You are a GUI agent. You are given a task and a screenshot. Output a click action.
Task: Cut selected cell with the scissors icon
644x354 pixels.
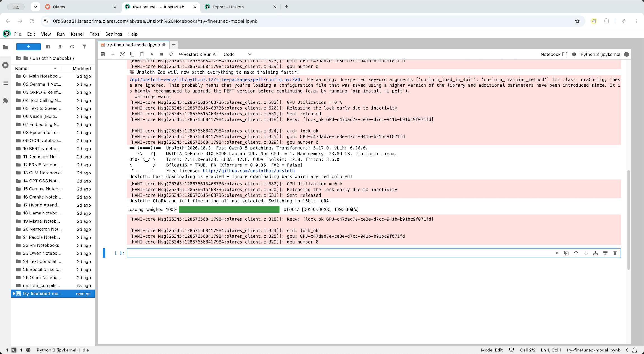[x=122, y=54]
